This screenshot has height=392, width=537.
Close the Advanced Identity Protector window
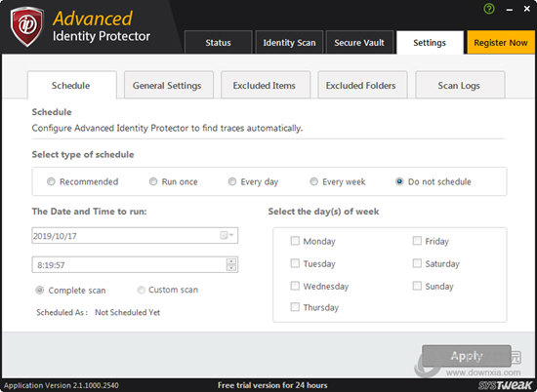click(x=527, y=9)
